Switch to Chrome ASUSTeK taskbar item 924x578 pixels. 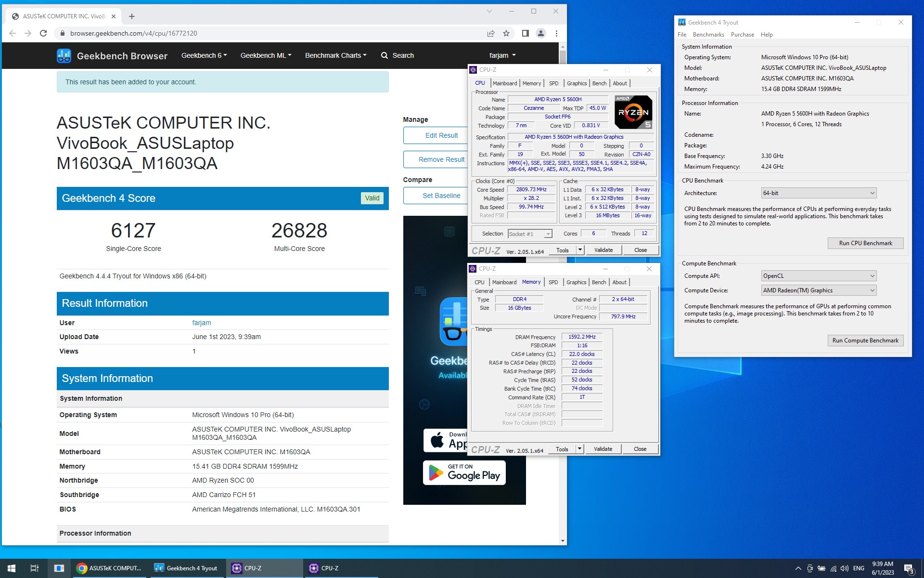coord(110,568)
